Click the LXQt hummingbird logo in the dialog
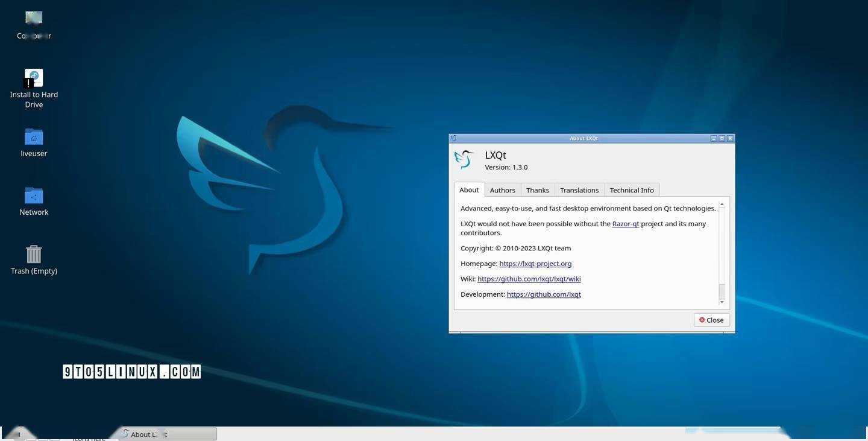The height and width of the screenshot is (441, 868). pos(465,159)
